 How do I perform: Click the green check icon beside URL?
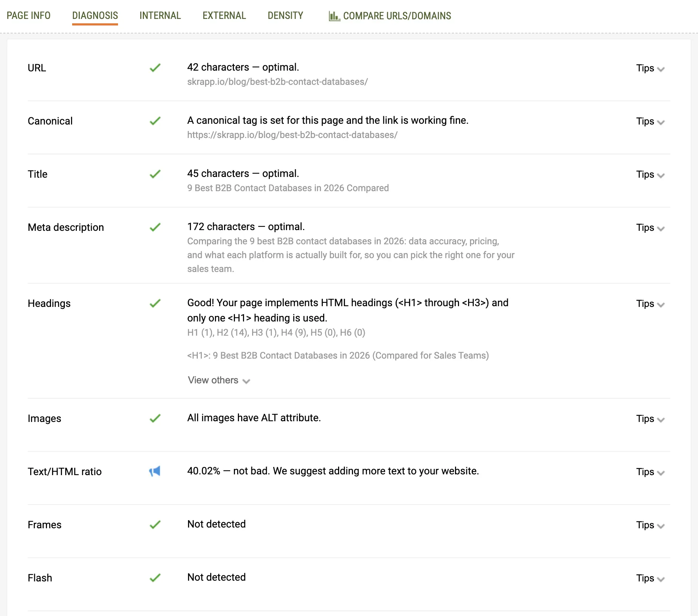tap(155, 68)
